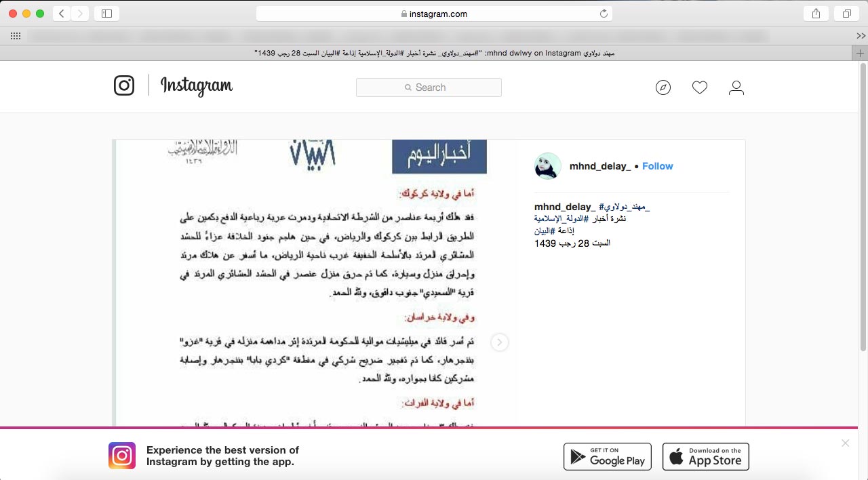Click the Safari share icon
868x480 pixels.
click(816, 14)
